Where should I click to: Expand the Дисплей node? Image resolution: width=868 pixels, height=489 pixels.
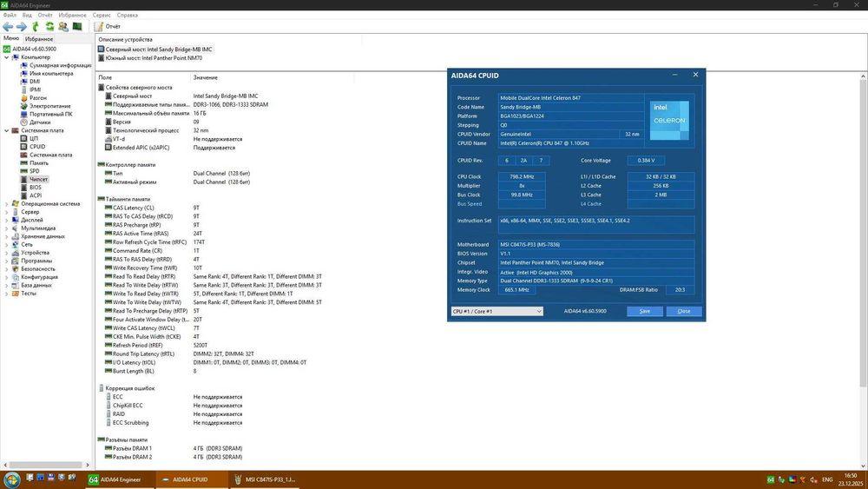pyautogui.click(x=7, y=220)
